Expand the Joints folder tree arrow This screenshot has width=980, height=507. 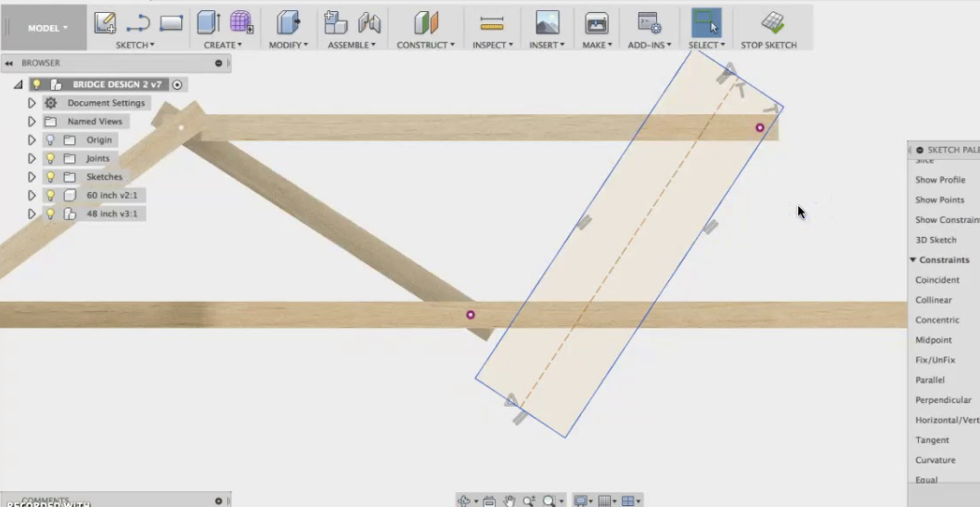coord(32,159)
